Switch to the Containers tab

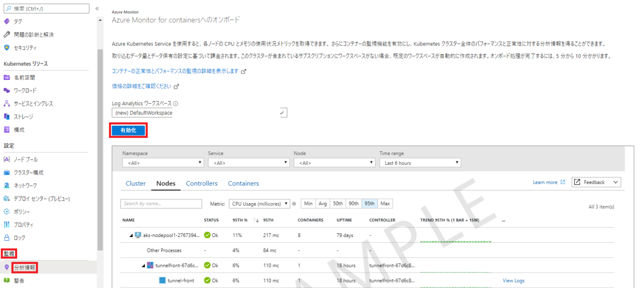244,183
